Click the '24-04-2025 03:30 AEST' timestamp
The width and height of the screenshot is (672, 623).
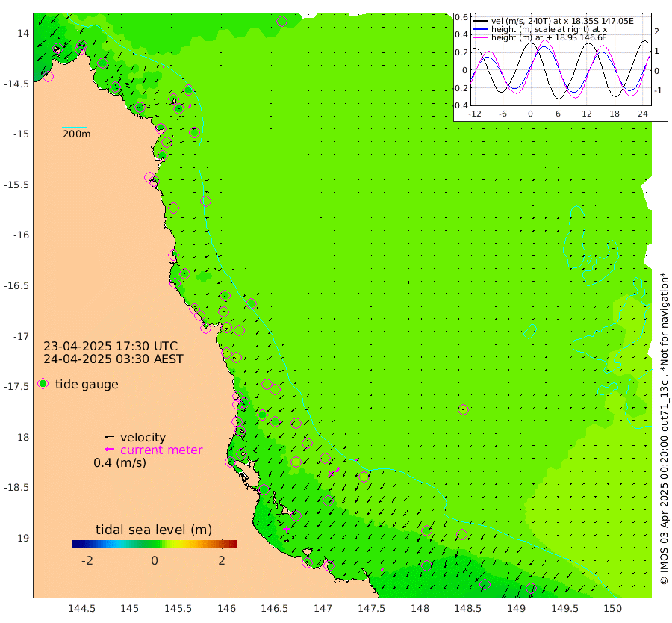point(113,359)
